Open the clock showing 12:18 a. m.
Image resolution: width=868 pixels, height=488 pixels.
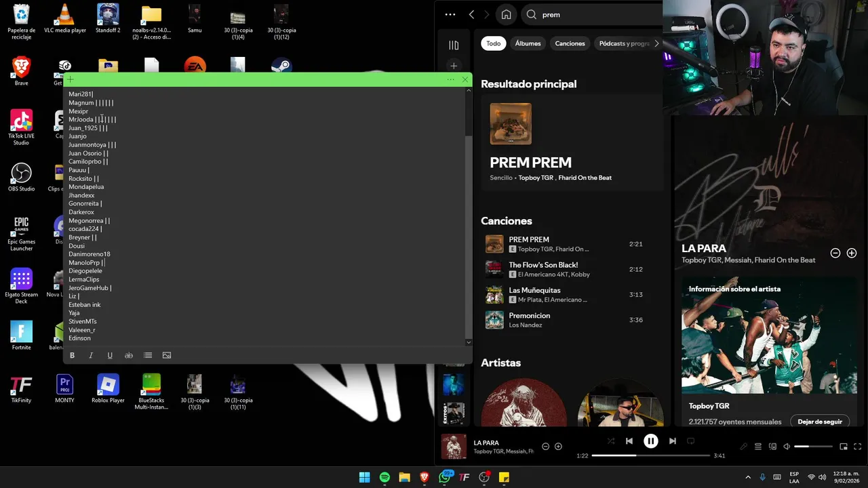(x=844, y=477)
